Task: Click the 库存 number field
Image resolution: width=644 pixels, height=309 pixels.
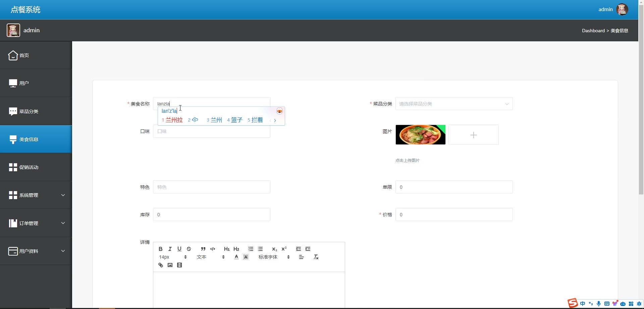Action: point(212,215)
